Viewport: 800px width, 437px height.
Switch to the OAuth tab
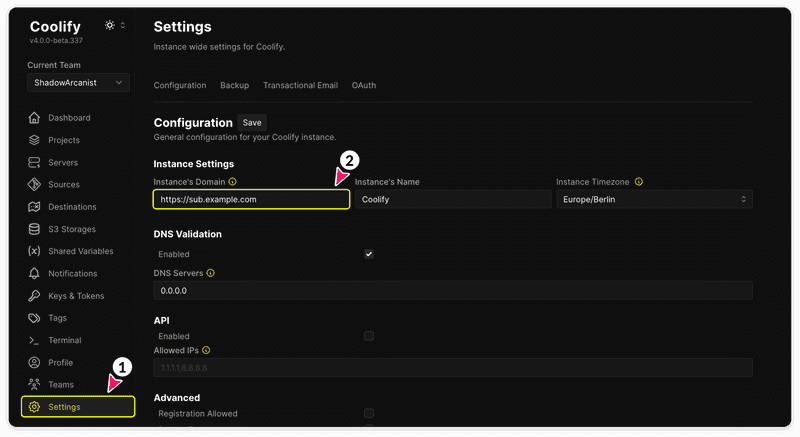(x=364, y=86)
